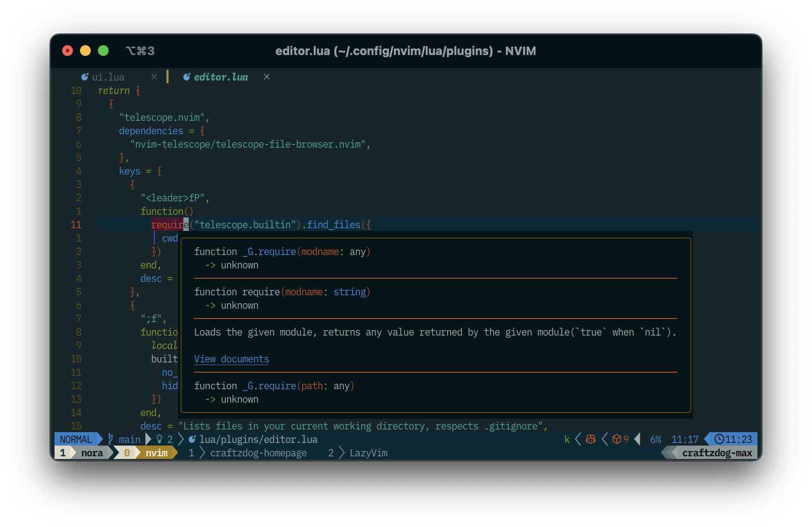Screen dimensions: 812x527
Task: Close the ui.lua tab
Action: click(x=154, y=76)
